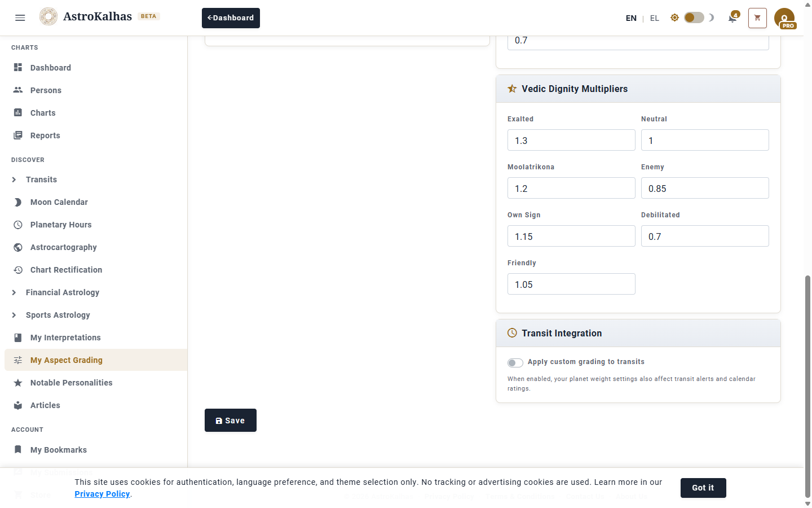Image resolution: width=812 pixels, height=508 pixels.
Task: Go to My Interpretations page
Action: [65, 338]
